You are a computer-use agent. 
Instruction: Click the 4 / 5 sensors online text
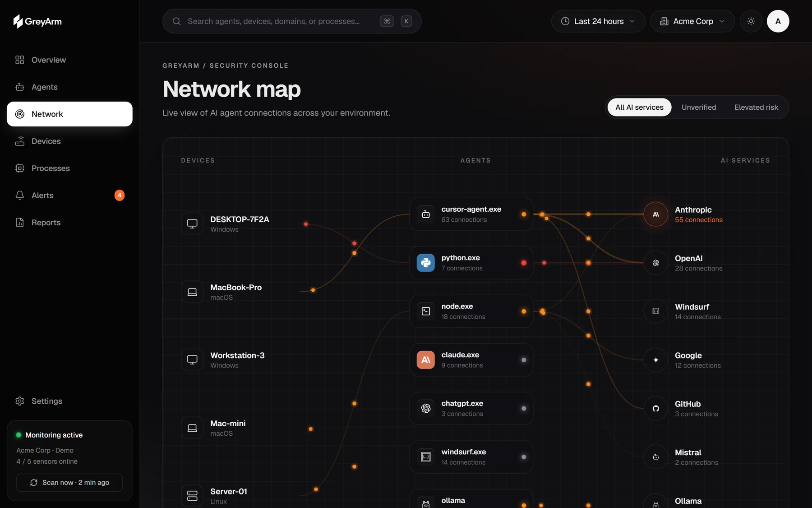coord(47,461)
